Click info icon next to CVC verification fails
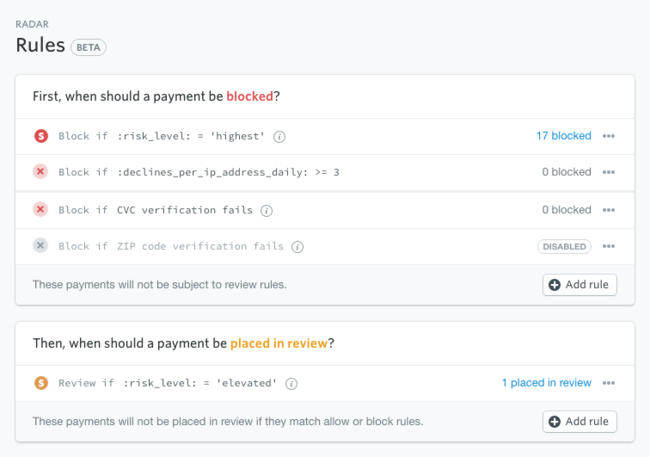This screenshot has height=457, width=650. click(x=265, y=210)
